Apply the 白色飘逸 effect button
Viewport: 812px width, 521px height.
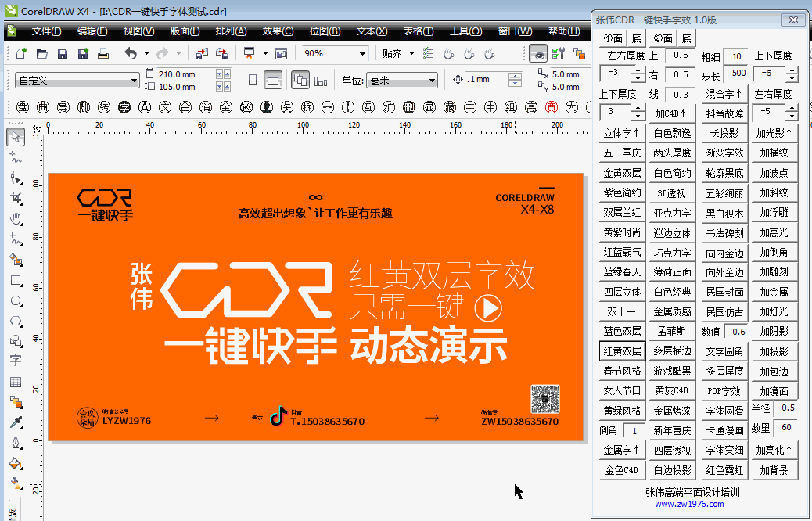click(x=672, y=133)
